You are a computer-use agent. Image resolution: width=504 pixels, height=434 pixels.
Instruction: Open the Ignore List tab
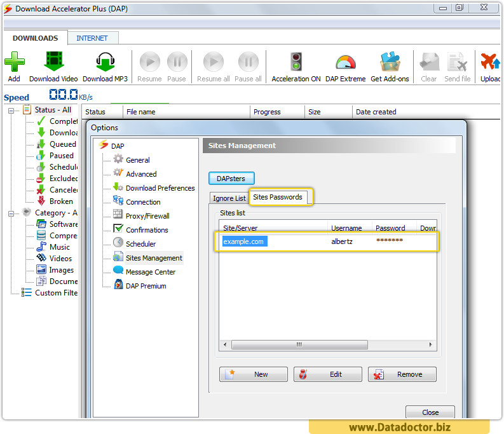point(229,198)
